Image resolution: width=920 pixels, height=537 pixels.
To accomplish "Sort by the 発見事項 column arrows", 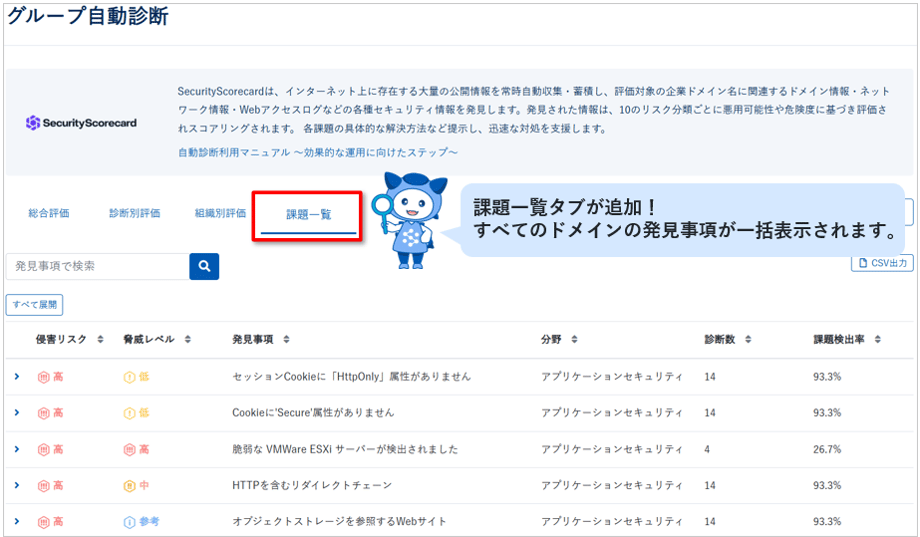I will pyautogui.click(x=286, y=339).
